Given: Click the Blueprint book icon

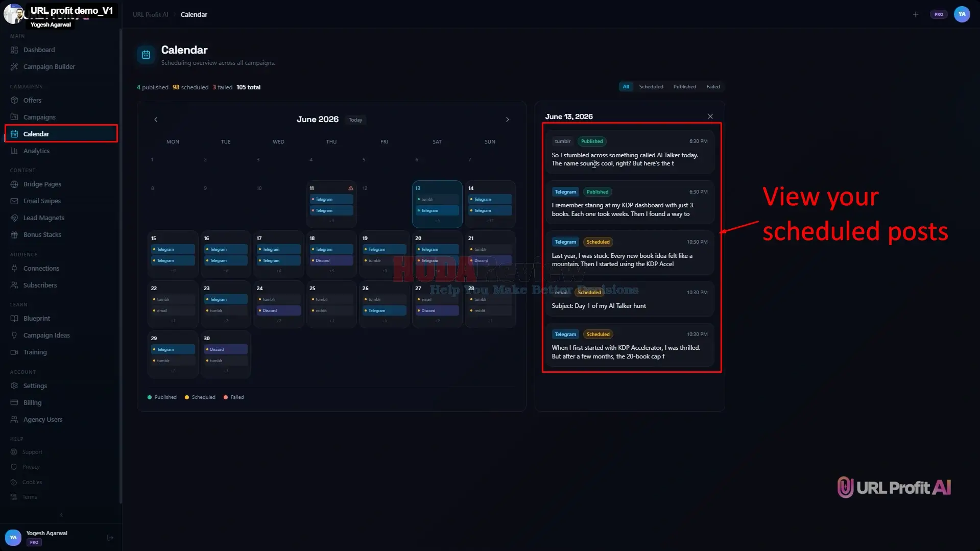Looking at the screenshot, I should [x=14, y=318].
